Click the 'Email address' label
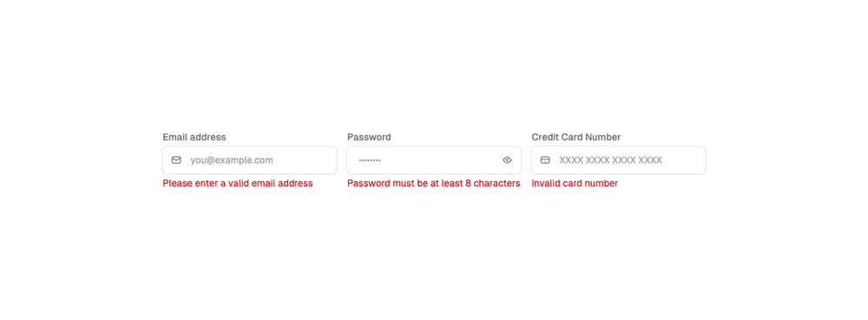 [194, 137]
